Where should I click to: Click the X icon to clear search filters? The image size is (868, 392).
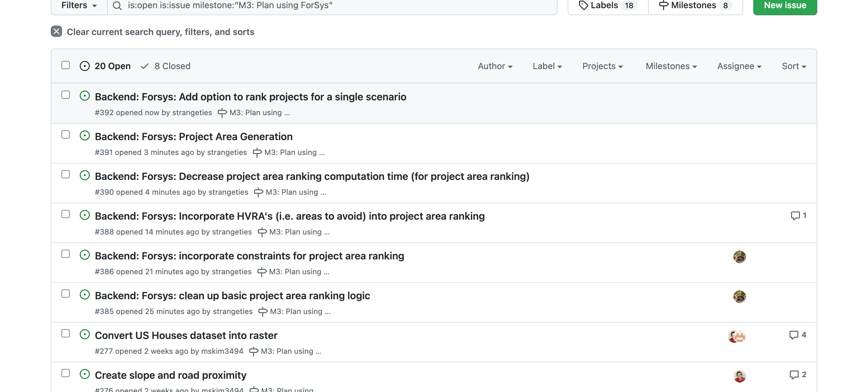point(56,31)
